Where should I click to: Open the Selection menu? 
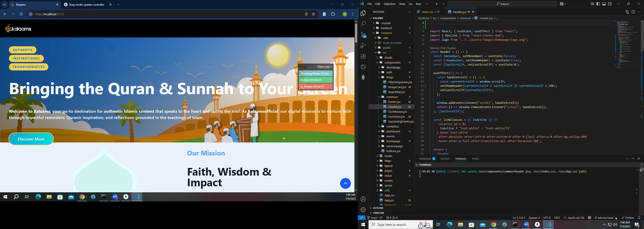(x=389, y=4)
